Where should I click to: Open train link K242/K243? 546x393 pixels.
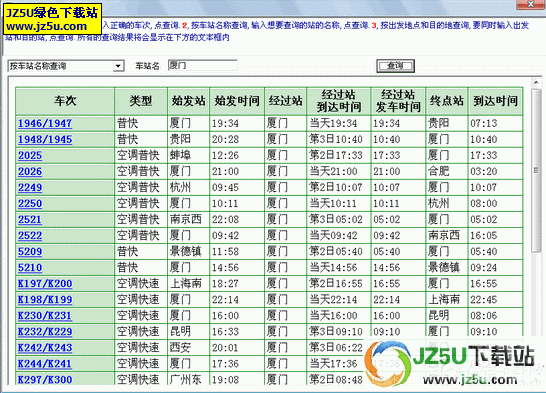(x=45, y=347)
